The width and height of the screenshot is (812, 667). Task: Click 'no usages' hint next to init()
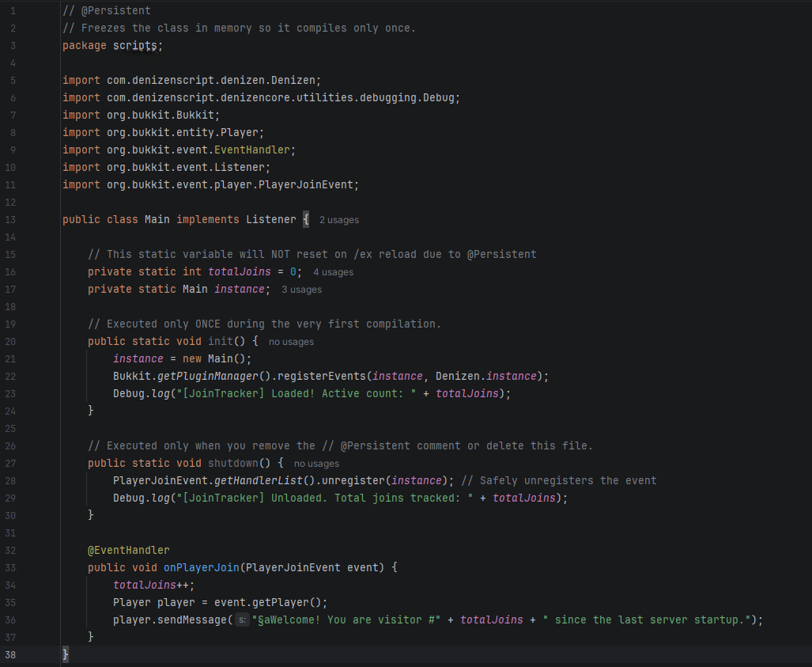[x=291, y=342]
